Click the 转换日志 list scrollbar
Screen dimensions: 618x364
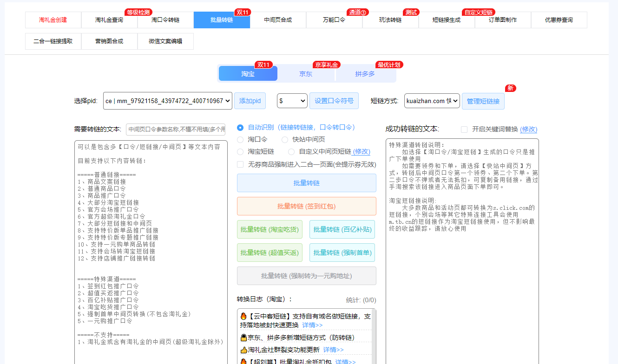coord(373,337)
